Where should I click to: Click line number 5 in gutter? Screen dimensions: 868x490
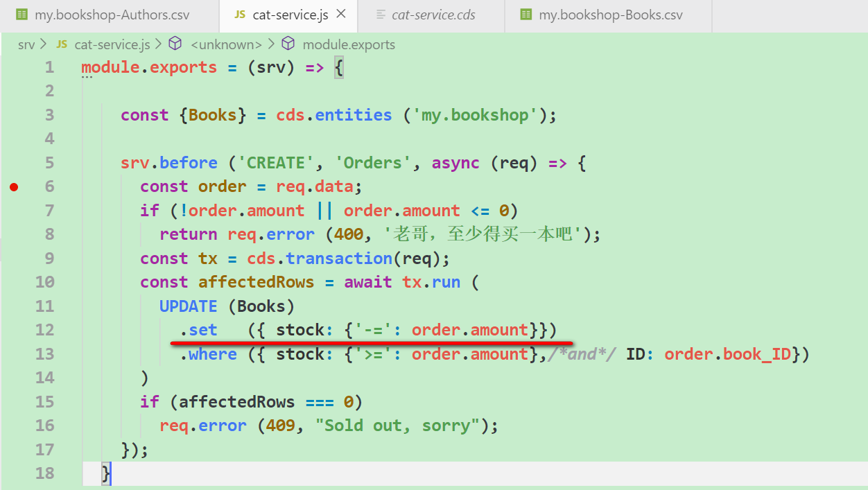click(x=49, y=163)
